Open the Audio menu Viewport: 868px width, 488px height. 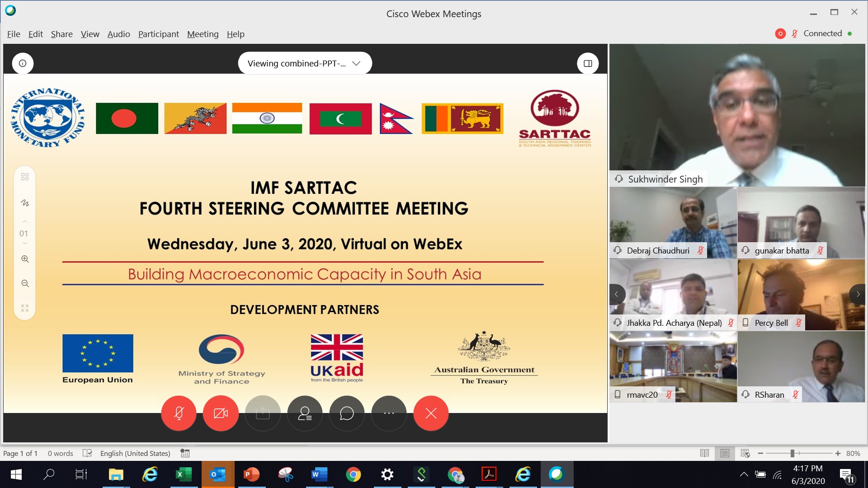point(118,34)
